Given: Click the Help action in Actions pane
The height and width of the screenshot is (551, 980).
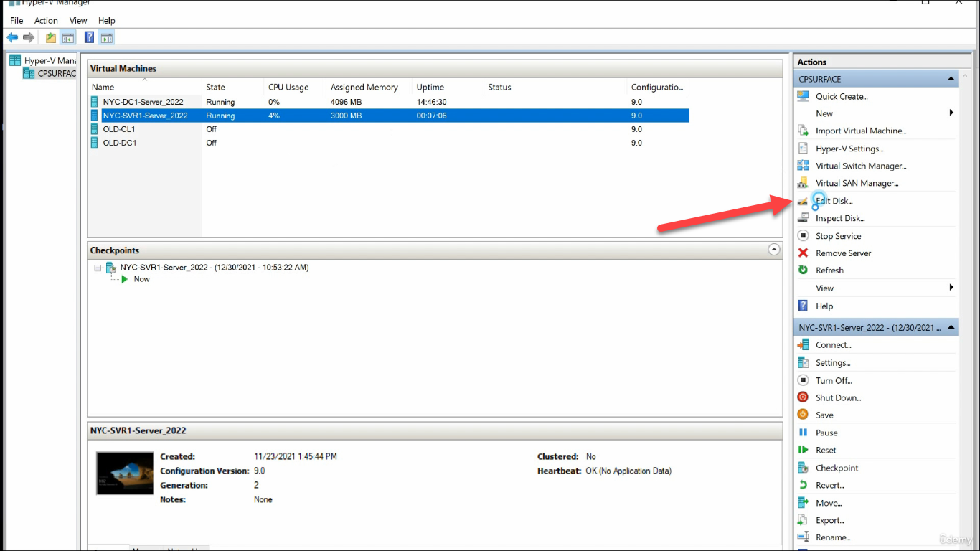Looking at the screenshot, I should [x=824, y=306].
